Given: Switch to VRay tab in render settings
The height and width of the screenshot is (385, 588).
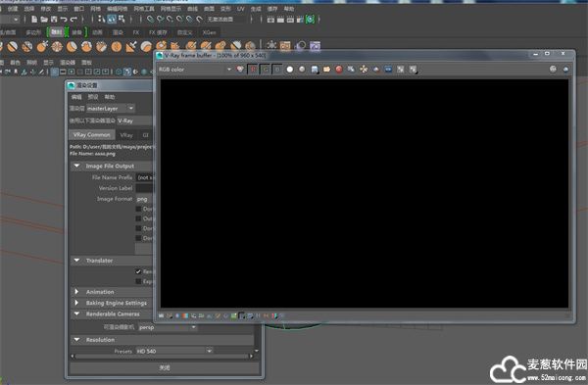Looking at the screenshot, I should [x=126, y=135].
